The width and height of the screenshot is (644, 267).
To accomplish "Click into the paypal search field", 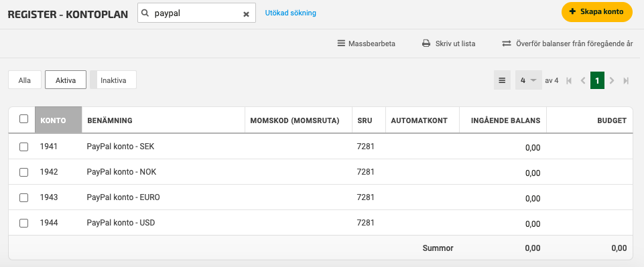I will pyautogui.click(x=196, y=13).
